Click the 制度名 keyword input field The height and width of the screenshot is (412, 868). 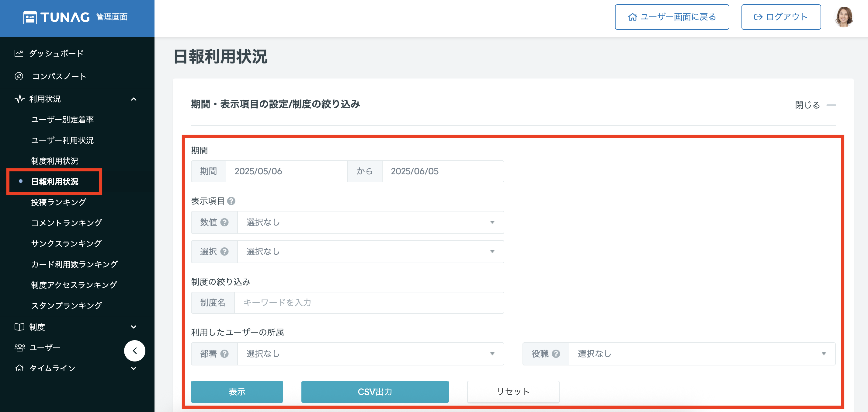(369, 302)
